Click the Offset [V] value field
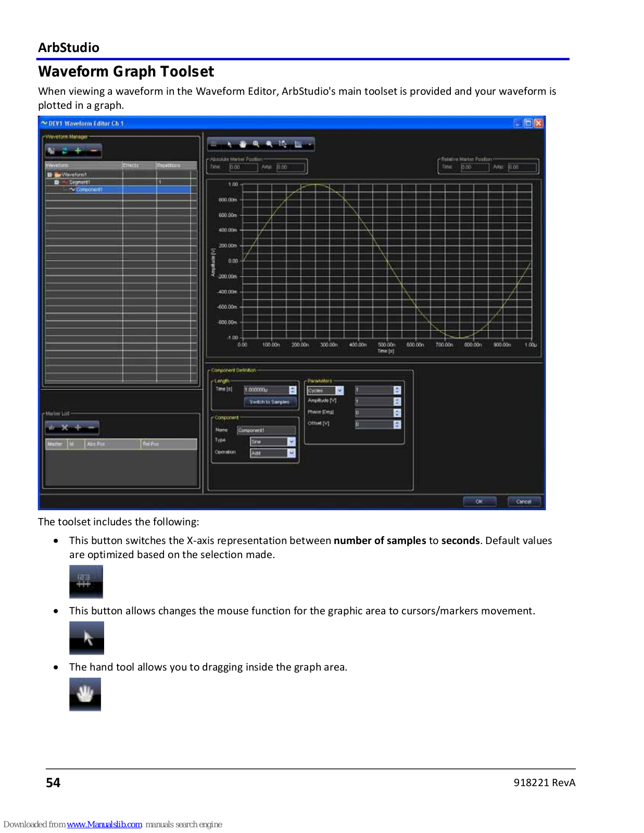 pos(374,424)
